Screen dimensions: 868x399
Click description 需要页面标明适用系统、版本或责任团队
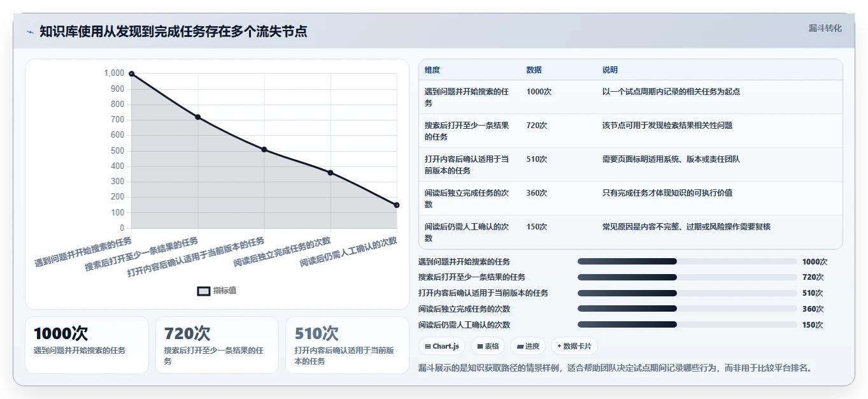click(x=671, y=159)
